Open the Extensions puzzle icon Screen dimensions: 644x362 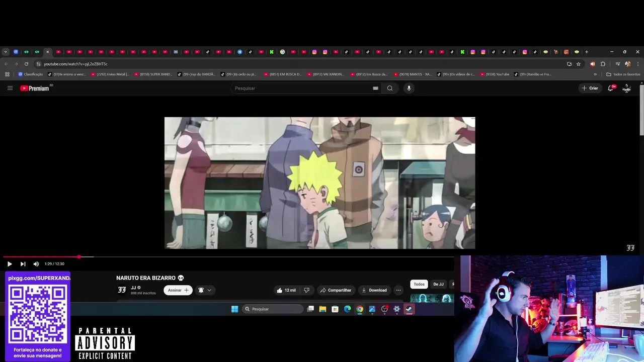603,64
